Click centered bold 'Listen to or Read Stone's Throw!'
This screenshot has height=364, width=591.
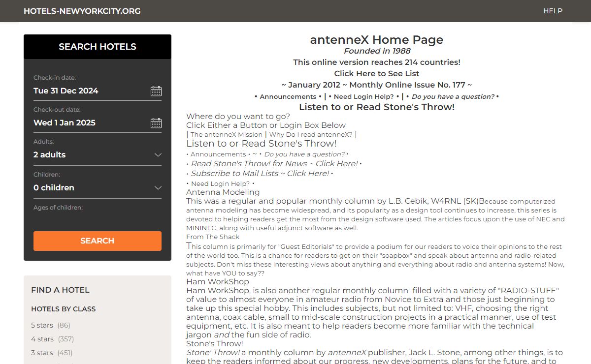[x=377, y=107]
